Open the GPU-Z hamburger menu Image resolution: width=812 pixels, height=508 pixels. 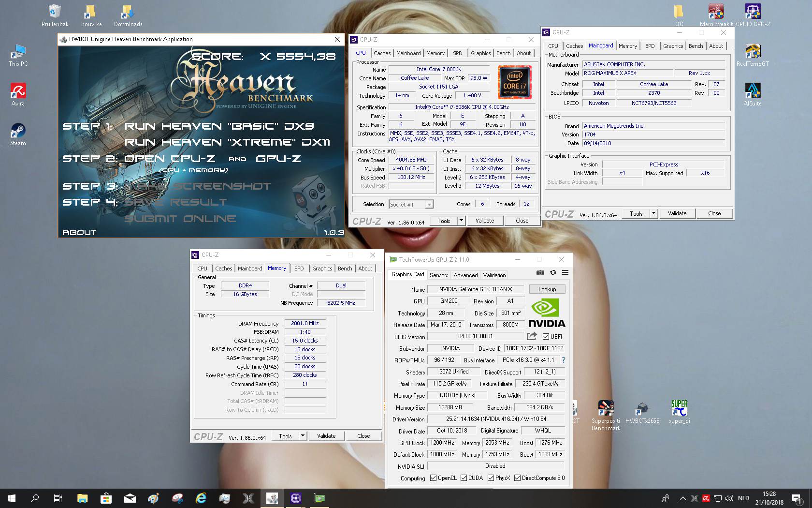pyautogui.click(x=565, y=272)
